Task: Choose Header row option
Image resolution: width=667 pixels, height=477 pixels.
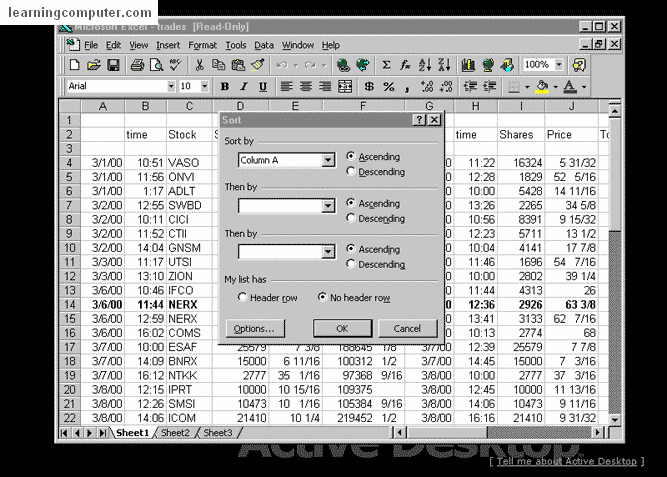Action: pos(242,297)
